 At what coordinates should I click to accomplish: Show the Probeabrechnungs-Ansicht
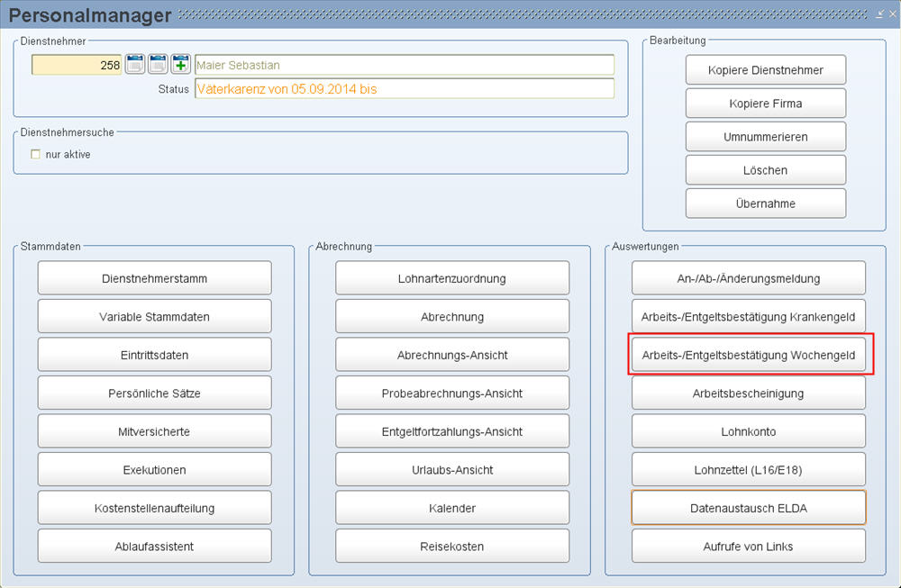click(x=452, y=394)
